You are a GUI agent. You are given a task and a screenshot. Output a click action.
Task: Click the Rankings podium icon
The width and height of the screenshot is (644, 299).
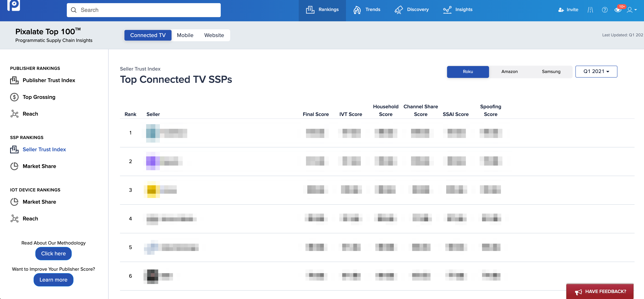(310, 10)
